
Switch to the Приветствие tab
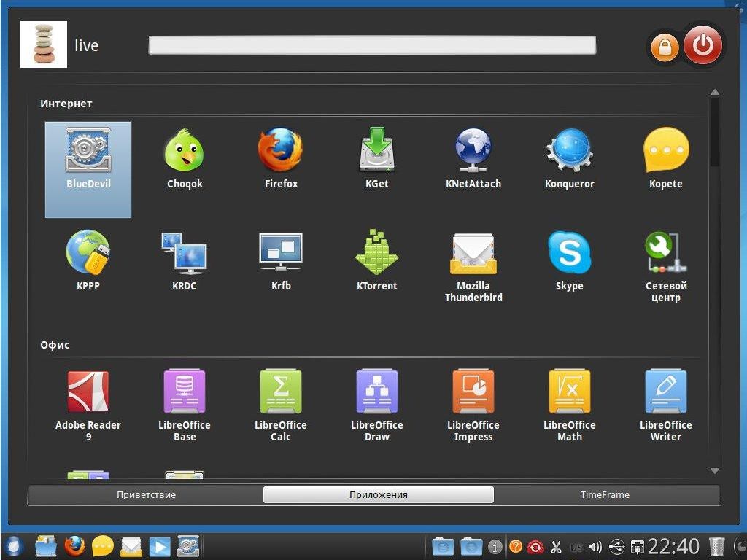tap(146, 495)
